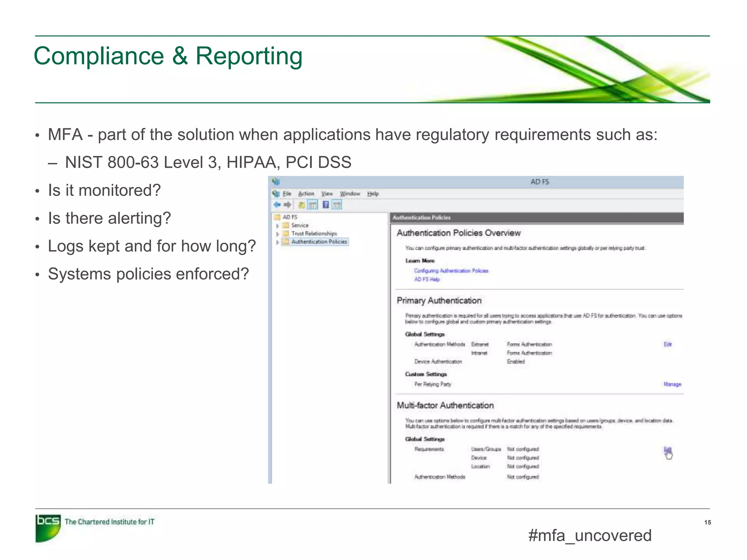This screenshot has height=560, width=747.
Task: Click the Compliance & Reporting slide title
Action: pyautogui.click(x=168, y=56)
